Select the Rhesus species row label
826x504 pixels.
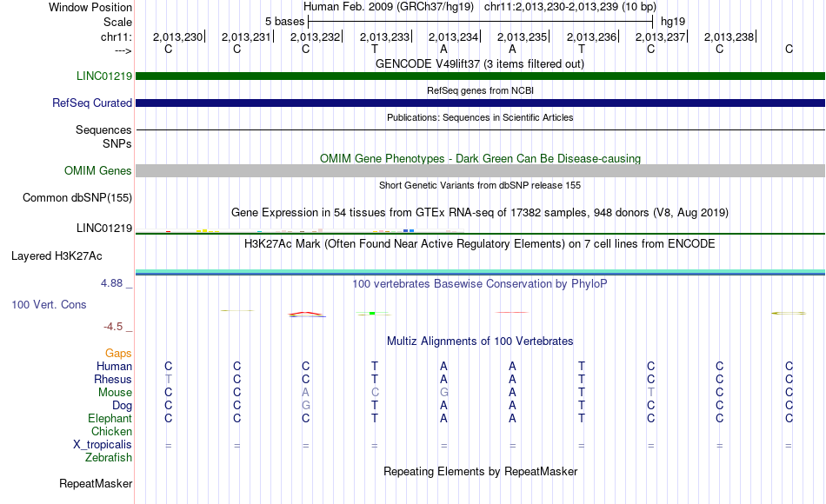113,379
